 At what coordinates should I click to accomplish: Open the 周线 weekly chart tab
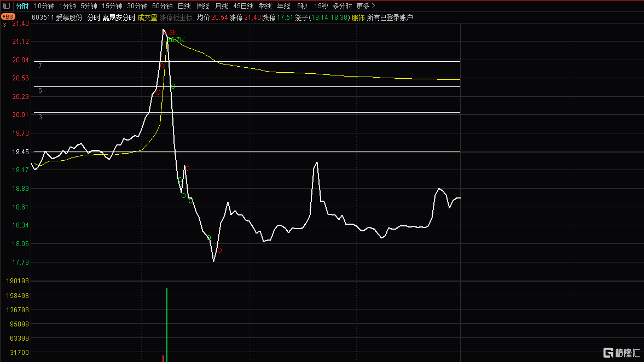[x=203, y=6]
